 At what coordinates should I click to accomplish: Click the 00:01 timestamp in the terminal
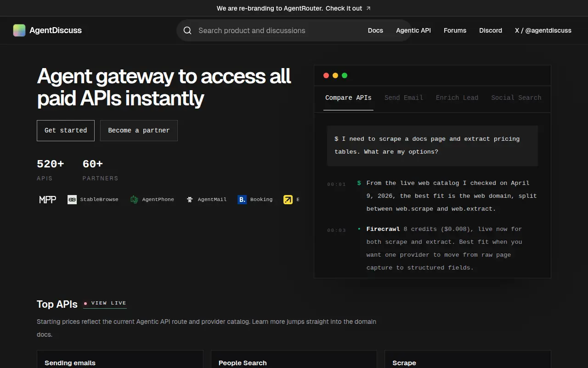pyautogui.click(x=336, y=184)
